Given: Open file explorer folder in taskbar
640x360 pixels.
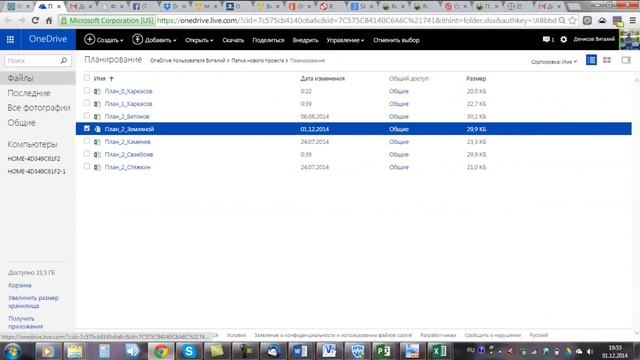Looking at the screenshot, I should click(x=75, y=351).
